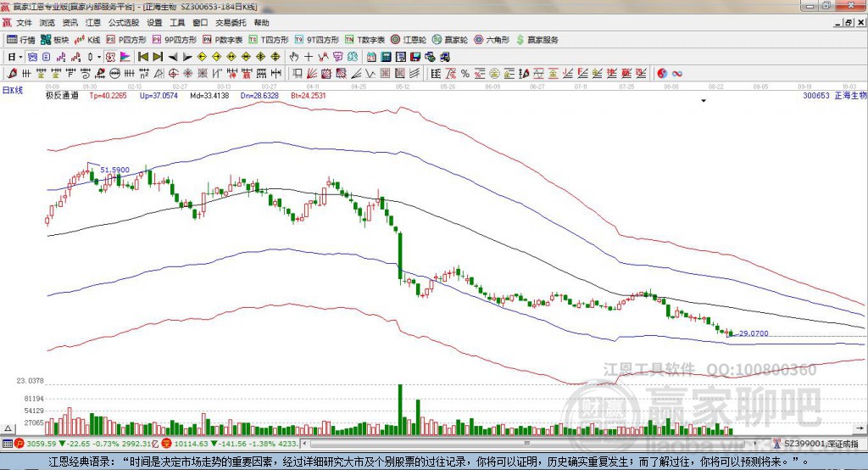Click the horizontal scrollbar left arrow

(x=304, y=444)
